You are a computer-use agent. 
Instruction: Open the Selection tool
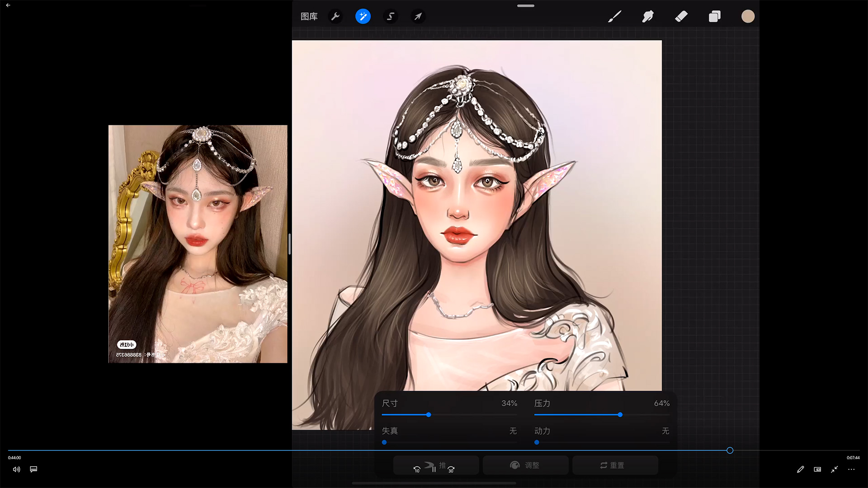[391, 17]
